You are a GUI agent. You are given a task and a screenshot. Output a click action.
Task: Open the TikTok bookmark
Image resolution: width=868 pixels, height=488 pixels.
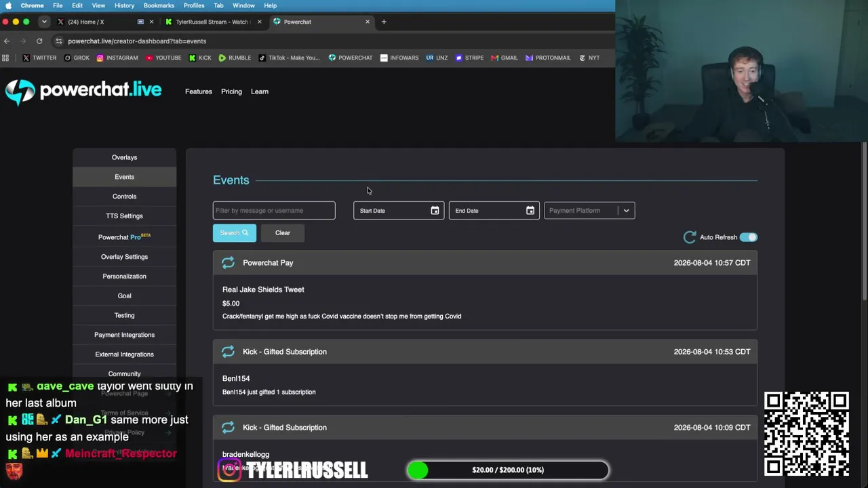click(x=289, y=58)
